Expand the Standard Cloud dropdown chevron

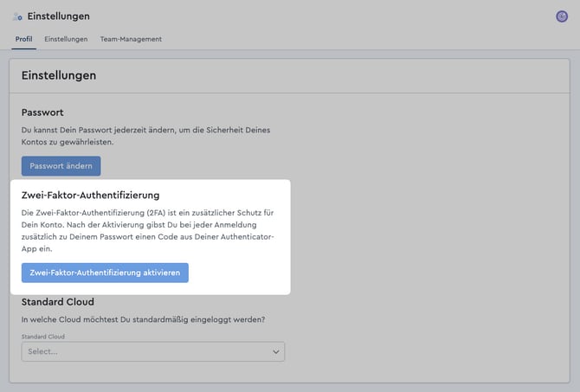(275, 351)
